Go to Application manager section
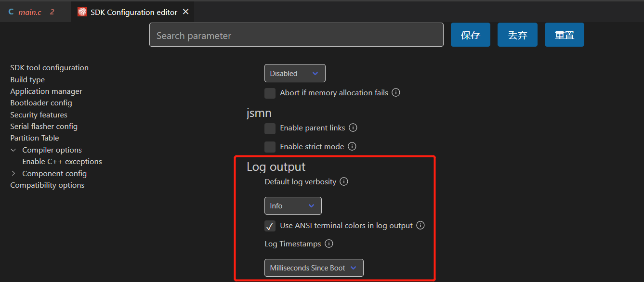This screenshot has width=644, height=282. (x=46, y=91)
